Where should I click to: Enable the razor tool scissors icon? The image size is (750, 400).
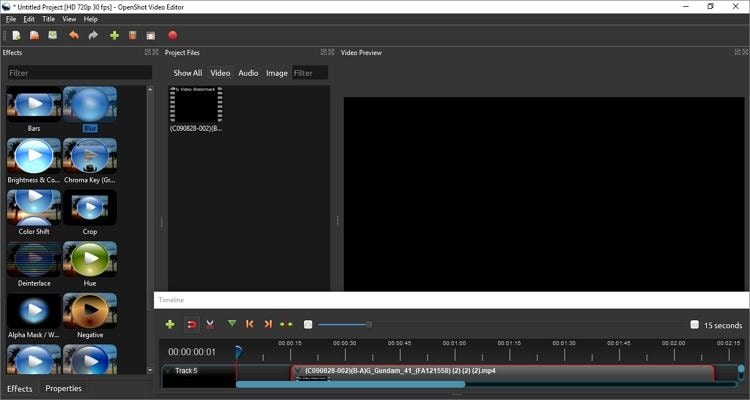click(x=210, y=324)
